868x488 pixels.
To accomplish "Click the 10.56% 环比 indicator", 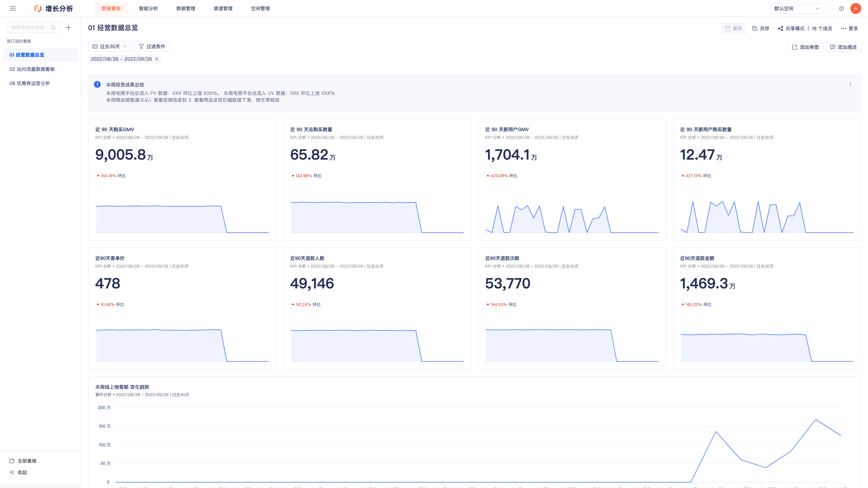I will click(x=111, y=305).
